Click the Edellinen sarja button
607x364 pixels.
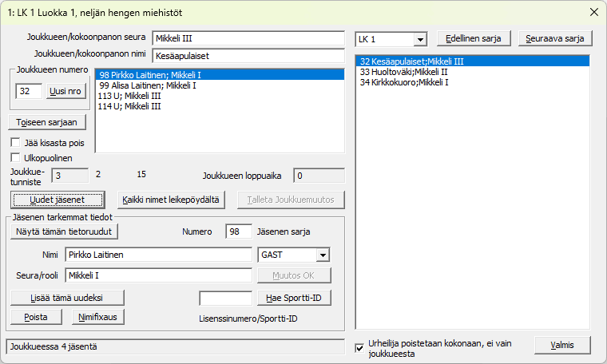coord(473,38)
